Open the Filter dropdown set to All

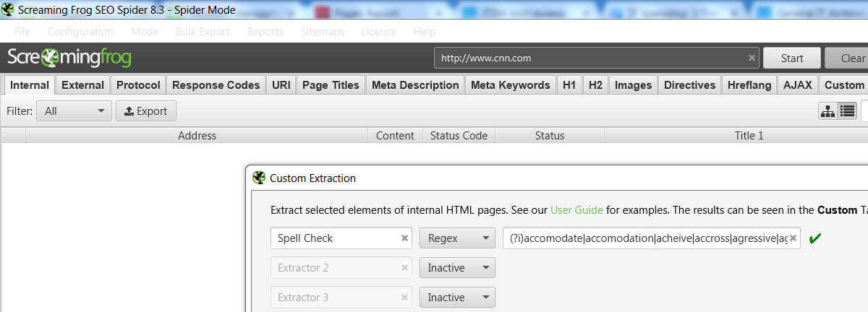tap(74, 111)
